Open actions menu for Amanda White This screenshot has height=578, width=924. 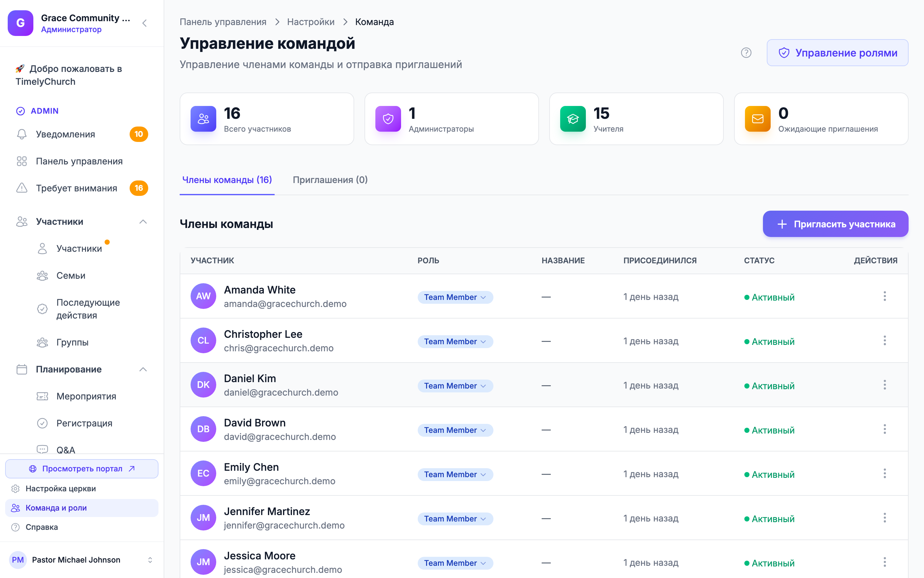pyautogui.click(x=885, y=296)
